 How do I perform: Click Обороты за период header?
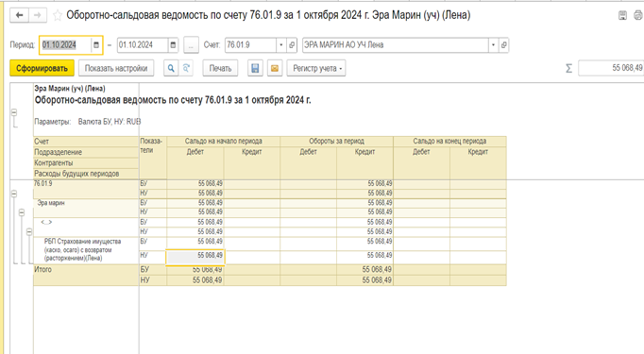click(337, 142)
